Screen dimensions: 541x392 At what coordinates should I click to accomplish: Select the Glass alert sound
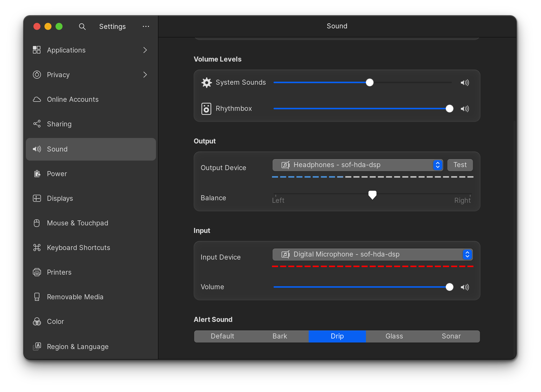click(394, 336)
